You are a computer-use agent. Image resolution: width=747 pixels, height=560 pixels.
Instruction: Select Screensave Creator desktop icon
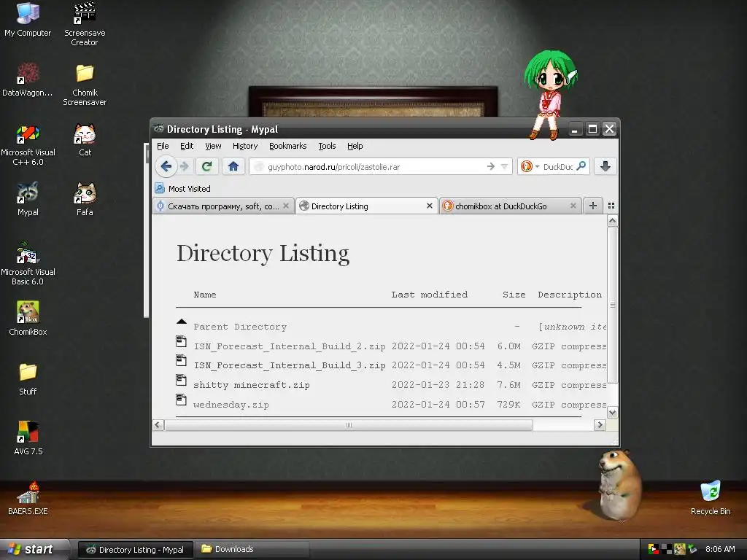[85, 24]
